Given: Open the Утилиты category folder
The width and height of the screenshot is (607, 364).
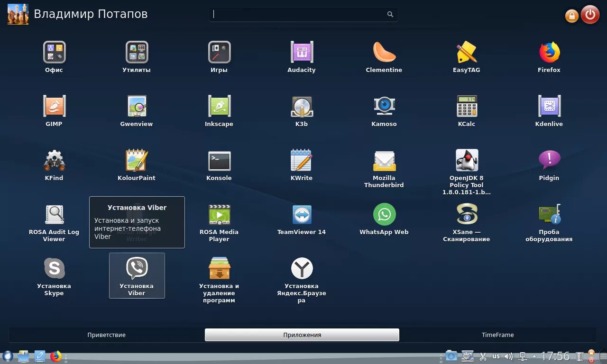Looking at the screenshot, I should 137,57.
